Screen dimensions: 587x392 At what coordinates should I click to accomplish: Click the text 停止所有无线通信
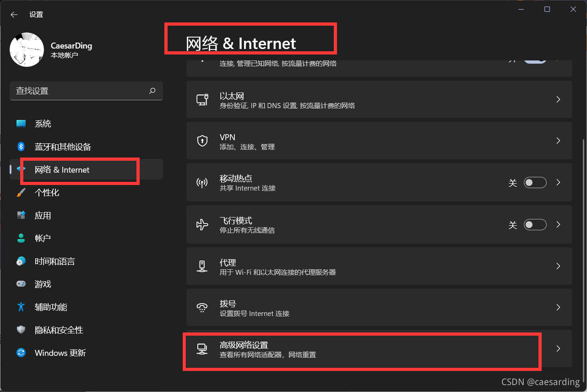pyautogui.click(x=247, y=230)
